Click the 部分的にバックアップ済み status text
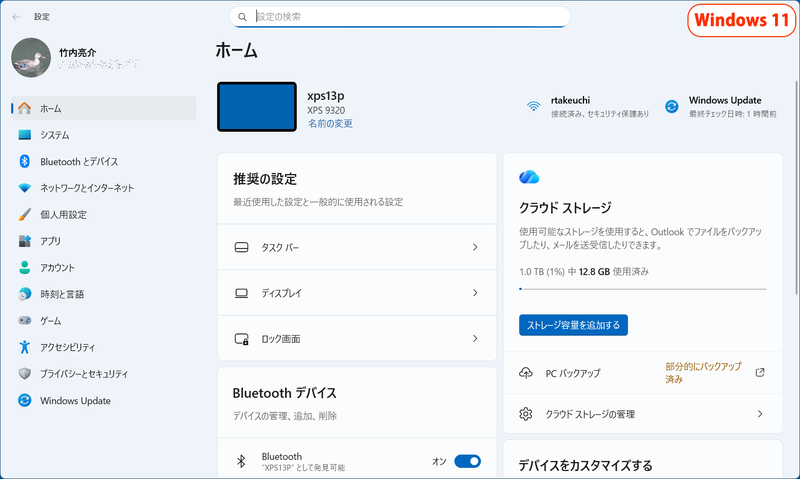Screen dimensions: 800x479 [x=704, y=373]
